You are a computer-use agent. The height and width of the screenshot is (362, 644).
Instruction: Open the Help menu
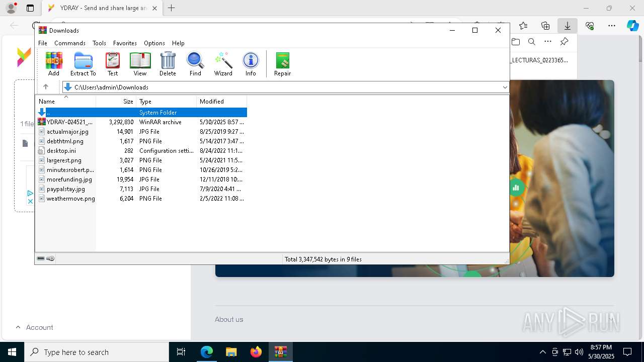pyautogui.click(x=178, y=43)
